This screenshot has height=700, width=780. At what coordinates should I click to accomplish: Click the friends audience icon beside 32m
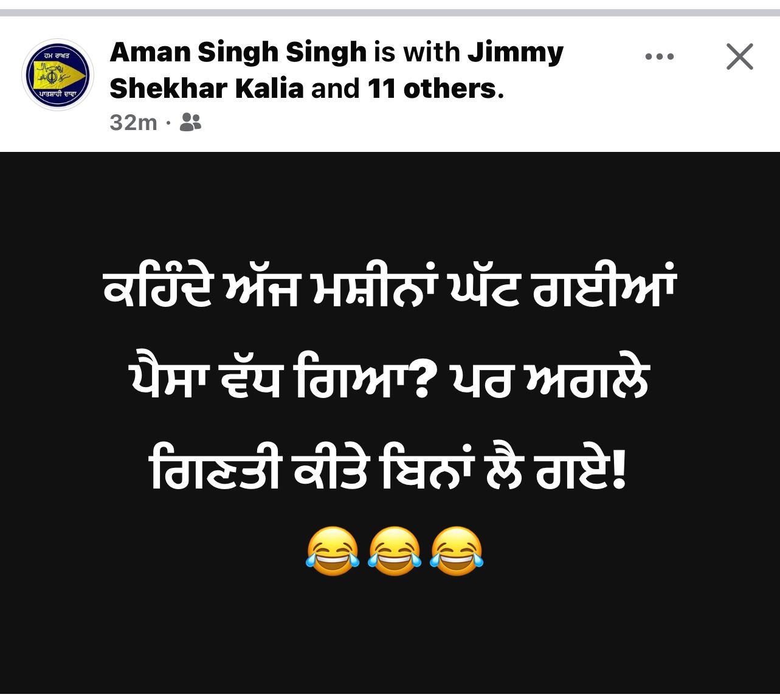(191, 123)
